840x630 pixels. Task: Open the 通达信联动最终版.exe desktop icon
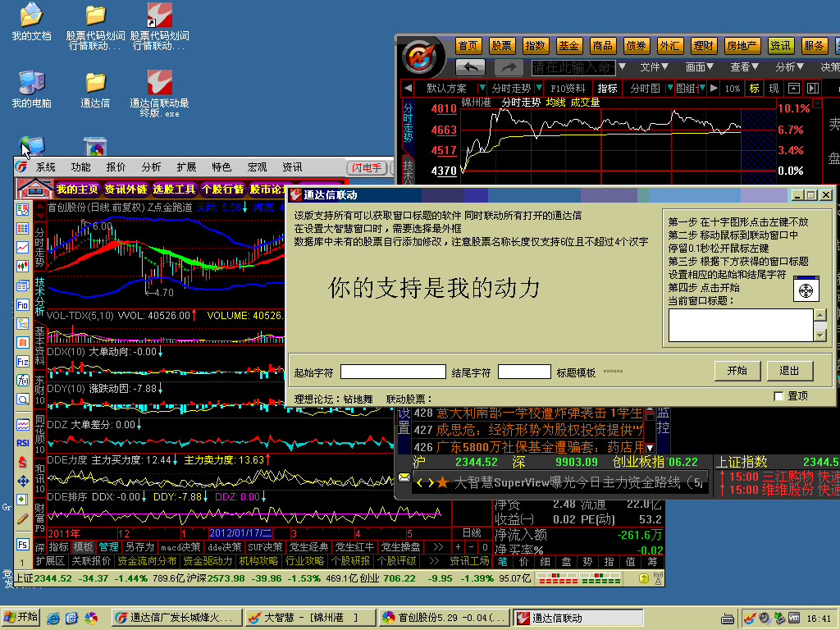pyautogui.click(x=159, y=93)
